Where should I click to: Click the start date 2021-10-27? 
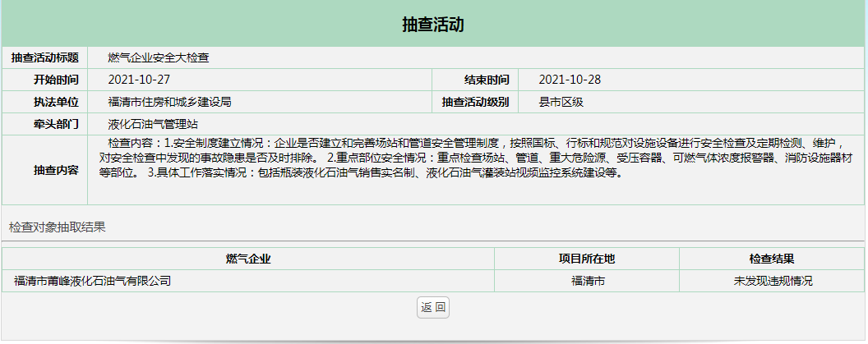pyautogui.click(x=139, y=80)
